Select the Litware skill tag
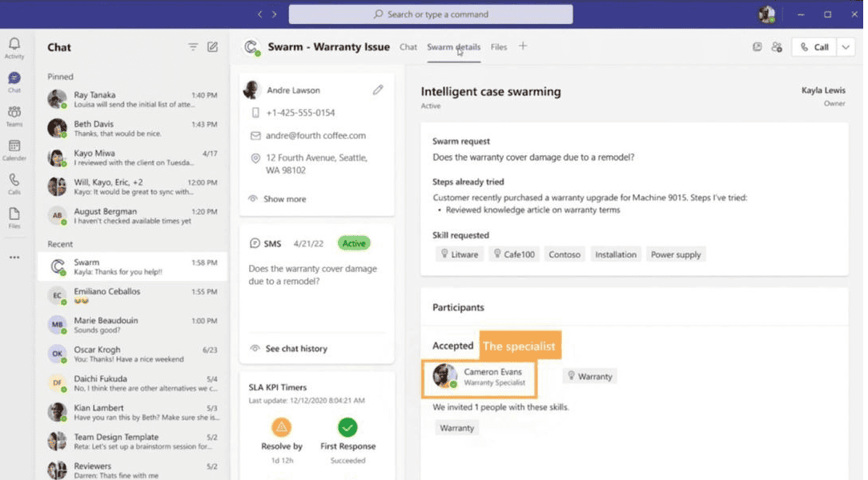Viewport: 868px width, 480px height. [459, 254]
